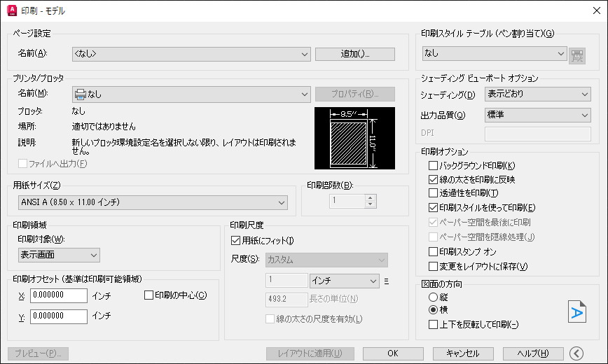Click 印刷部数 increment arrow

371,197
